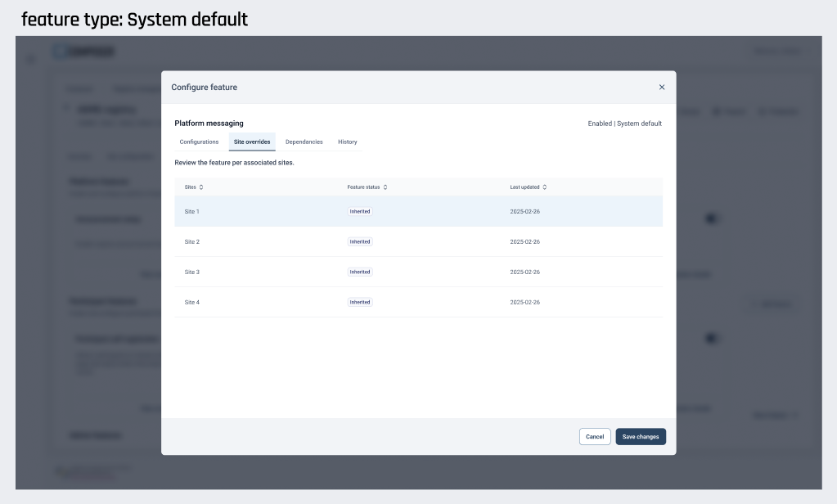Switch to the Dependancies tab
The width and height of the screenshot is (837, 504).
point(304,142)
